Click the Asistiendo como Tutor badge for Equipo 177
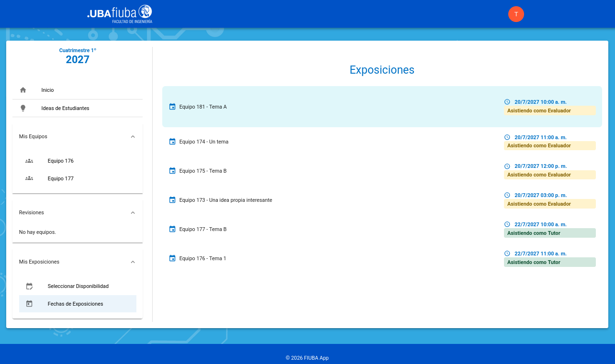Viewport: 615px width, 364px height. click(549, 233)
